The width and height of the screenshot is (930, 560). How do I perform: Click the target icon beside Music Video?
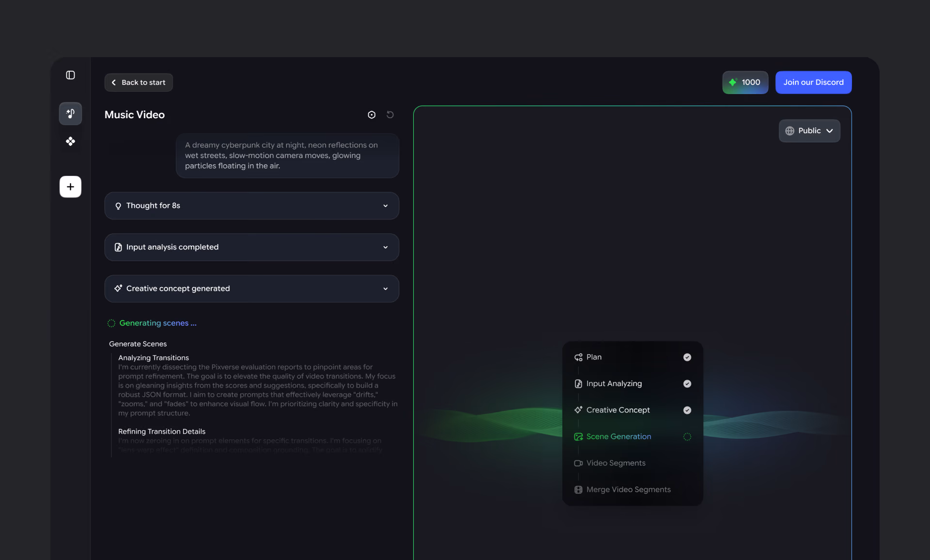click(x=372, y=115)
